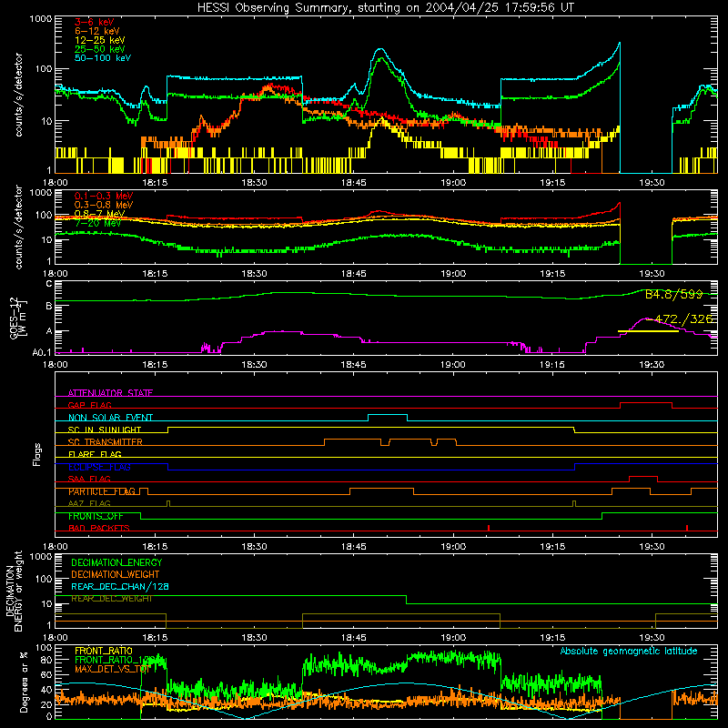Click the Degrees or % axis title
Screen dimensions: 728x728
point(23,682)
